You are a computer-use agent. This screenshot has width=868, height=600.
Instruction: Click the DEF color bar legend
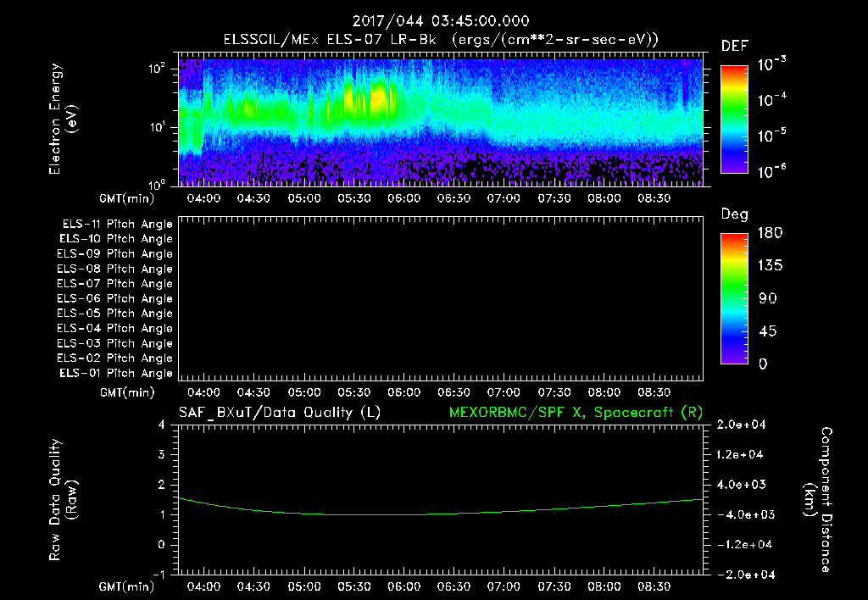pyautogui.click(x=734, y=119)
